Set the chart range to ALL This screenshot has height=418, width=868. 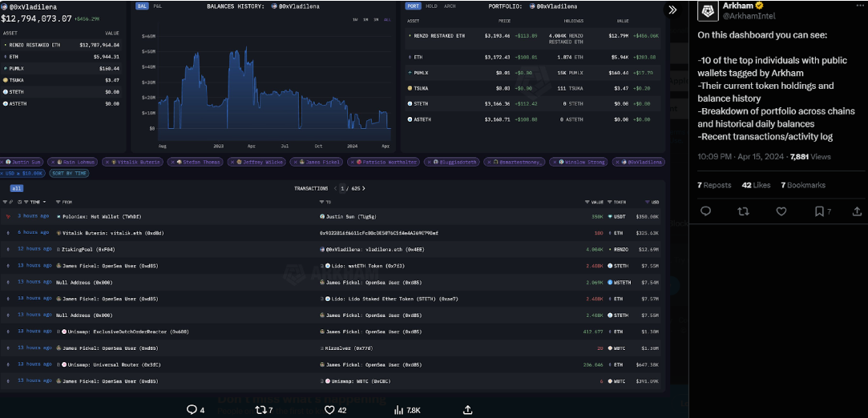pyautogui.click(x=387, y=20)
